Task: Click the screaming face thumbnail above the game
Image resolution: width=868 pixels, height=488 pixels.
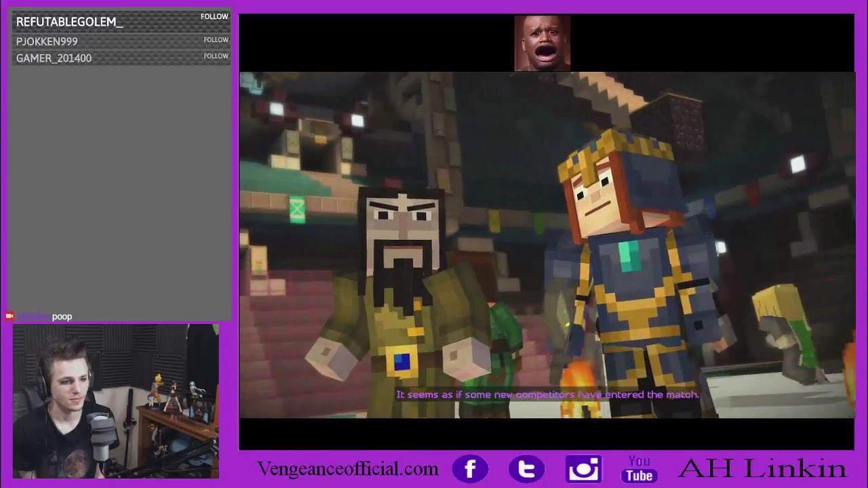Action: click(x=542, y=43)
